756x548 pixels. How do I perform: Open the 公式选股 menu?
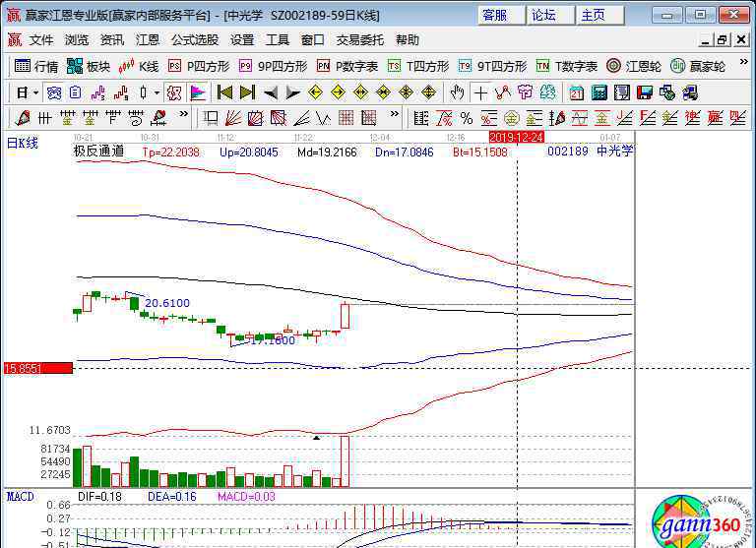[x=195, y=40]
